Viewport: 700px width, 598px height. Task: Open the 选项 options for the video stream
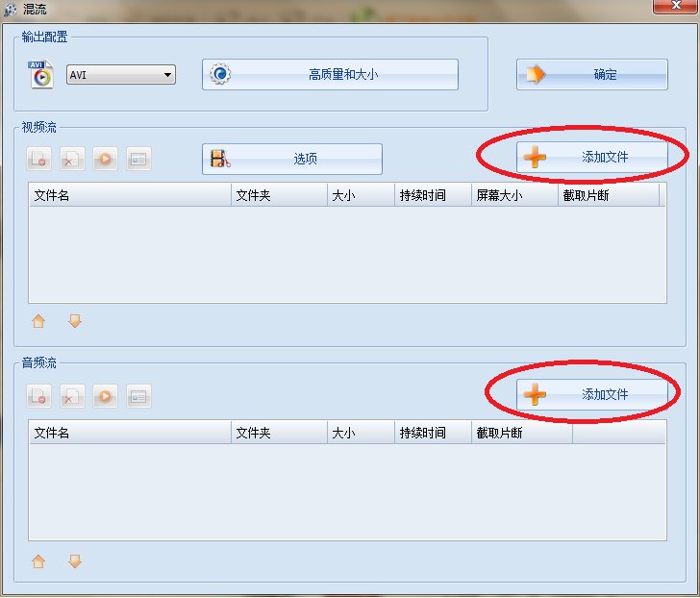click(x=292, y=159)
